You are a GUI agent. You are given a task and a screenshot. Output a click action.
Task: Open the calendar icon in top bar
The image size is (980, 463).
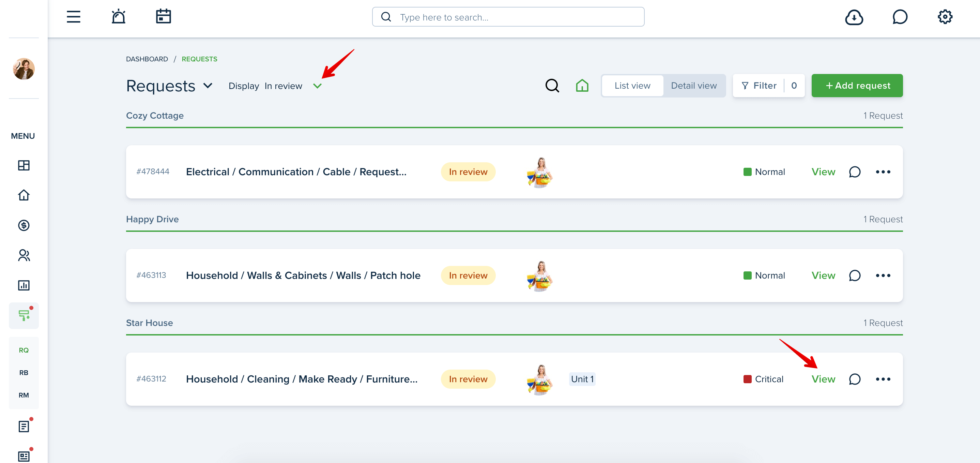(x=163, y=17)
